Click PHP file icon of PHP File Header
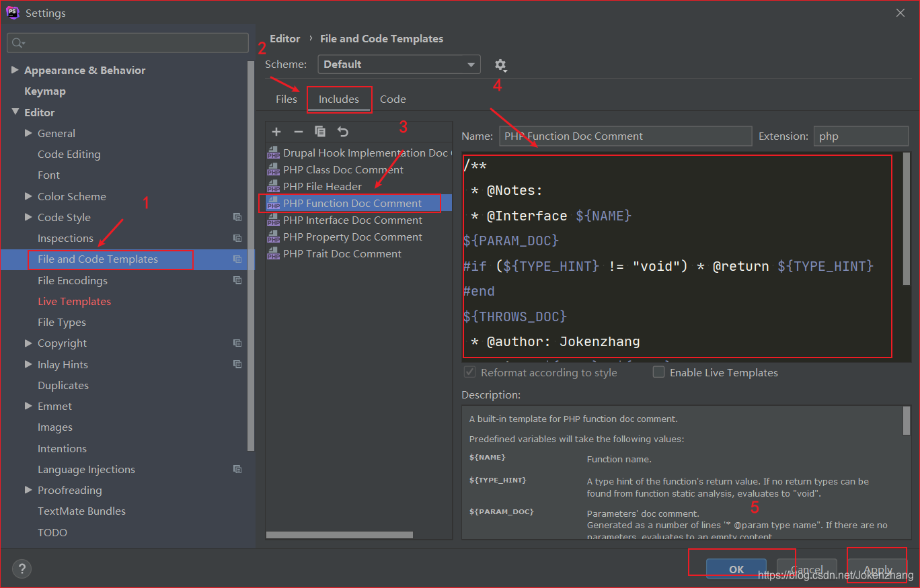920x588 pixels. tap(273, 186)
